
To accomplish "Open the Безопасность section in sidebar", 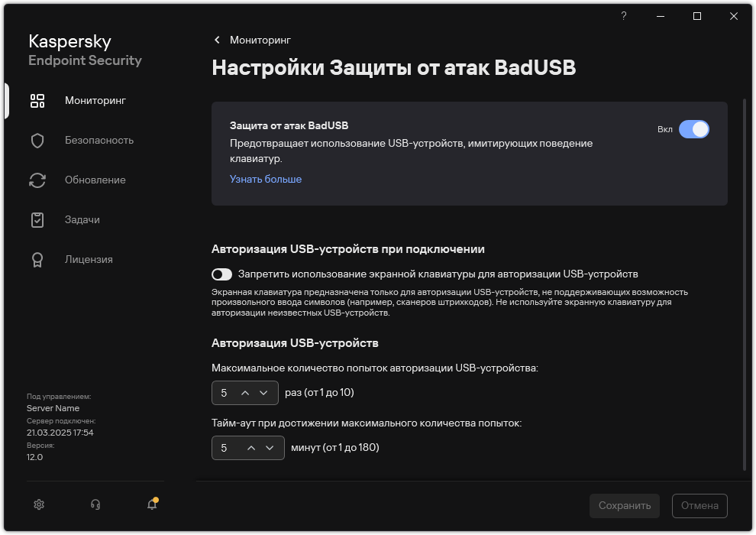I will (x=99, y=141).
